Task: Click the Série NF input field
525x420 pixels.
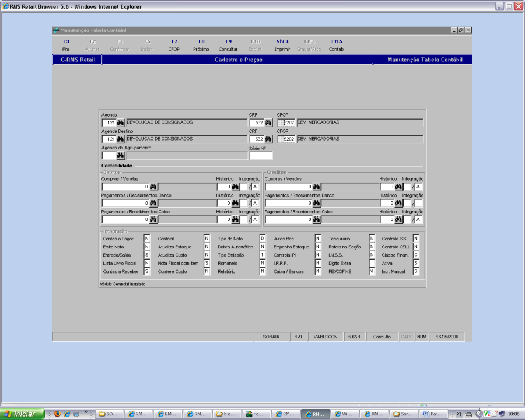Action: [x=261, y=156]
